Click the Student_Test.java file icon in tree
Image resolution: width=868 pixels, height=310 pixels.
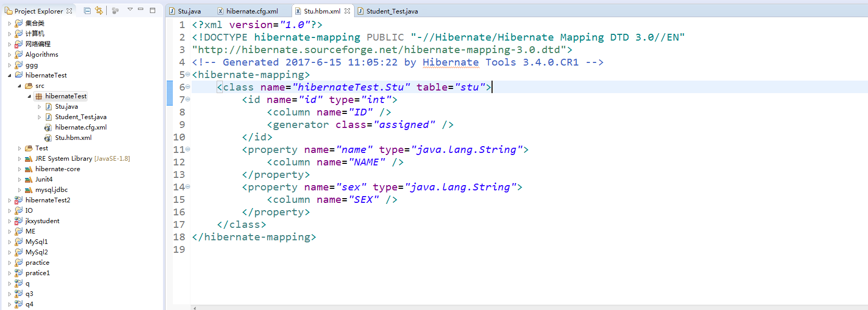(48, 117)
